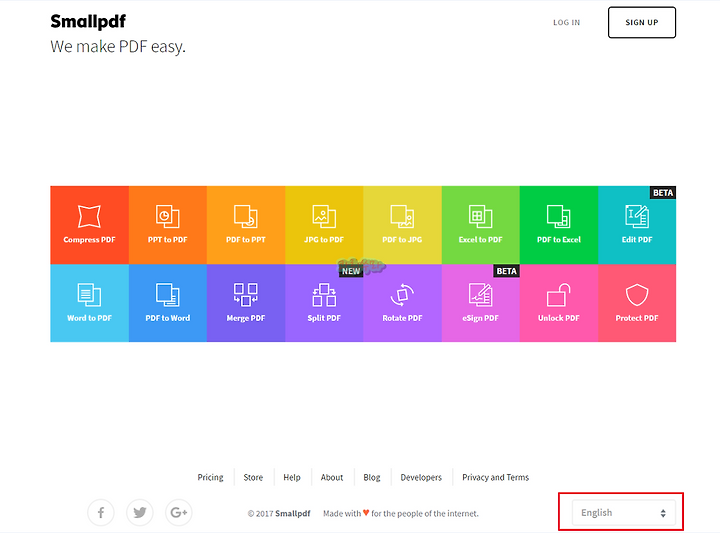Screen dimensions: 720x533
Task: Open the Excel to PDF converter
Action: 481,225
